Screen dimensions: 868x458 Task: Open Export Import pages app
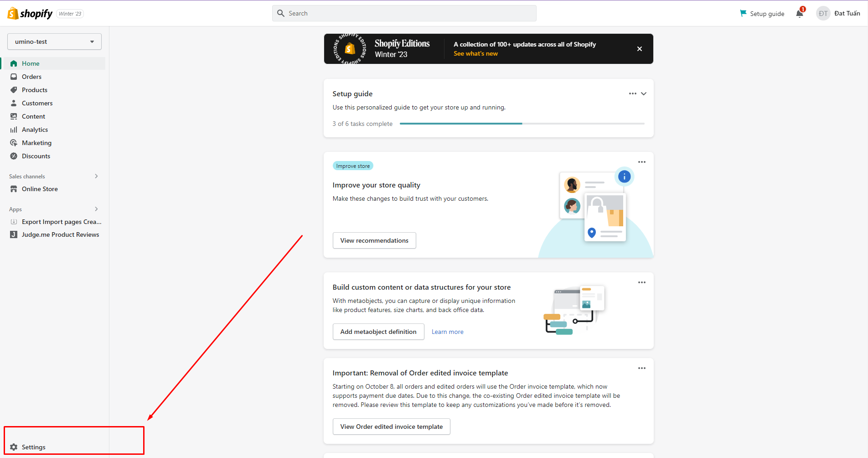[54, 222]
